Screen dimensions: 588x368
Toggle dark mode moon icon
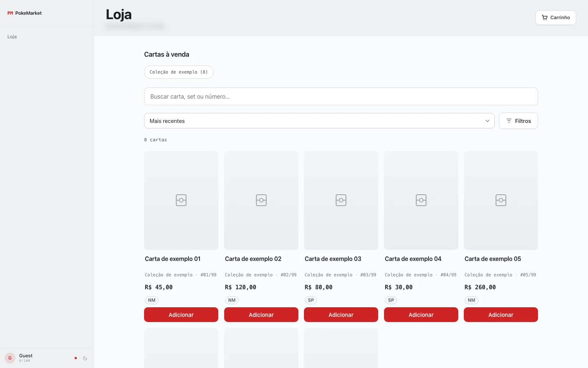coord(85,358)
